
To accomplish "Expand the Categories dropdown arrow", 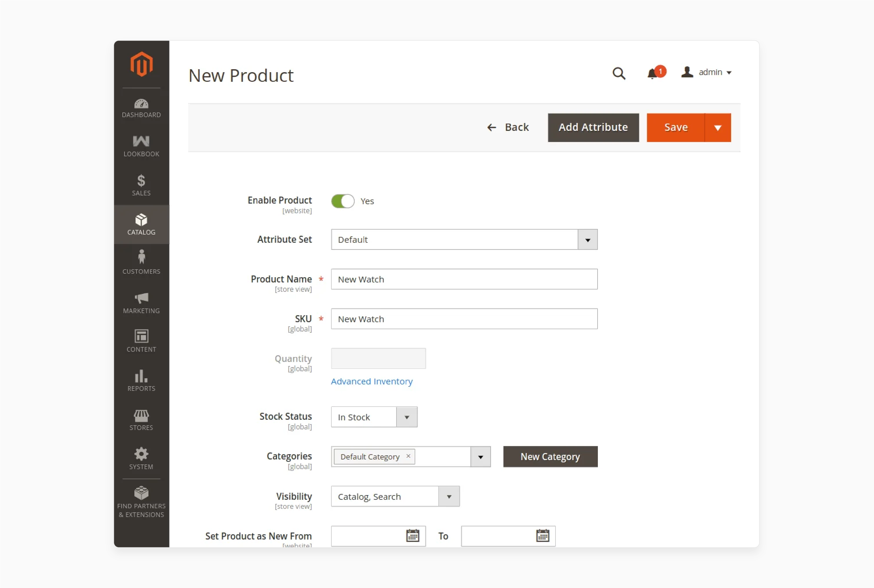I will click(480, 457).
